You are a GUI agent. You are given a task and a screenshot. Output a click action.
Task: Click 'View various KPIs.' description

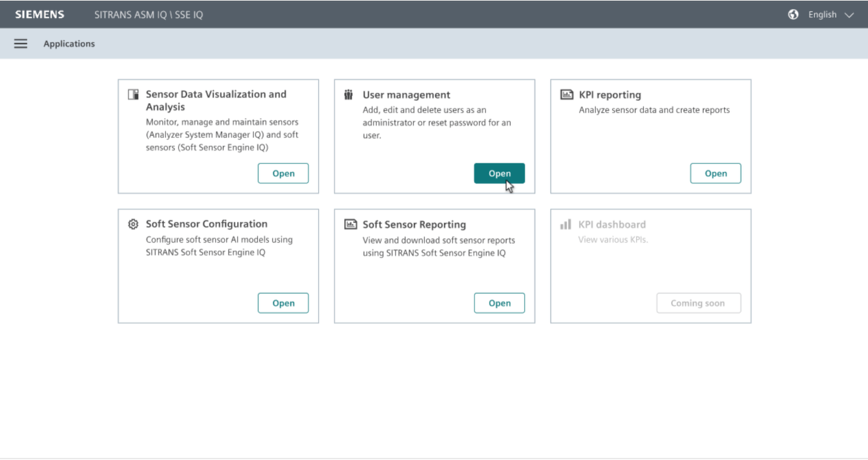613,240
